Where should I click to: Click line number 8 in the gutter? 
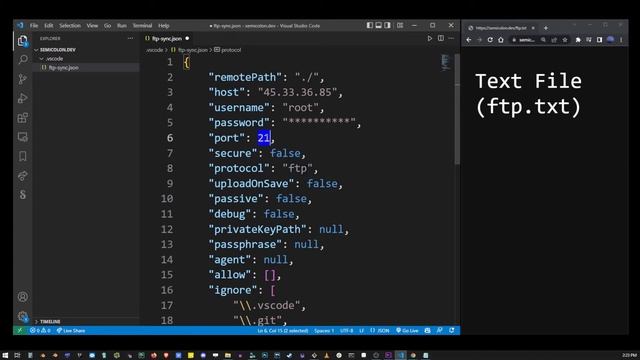pos(170,168)
